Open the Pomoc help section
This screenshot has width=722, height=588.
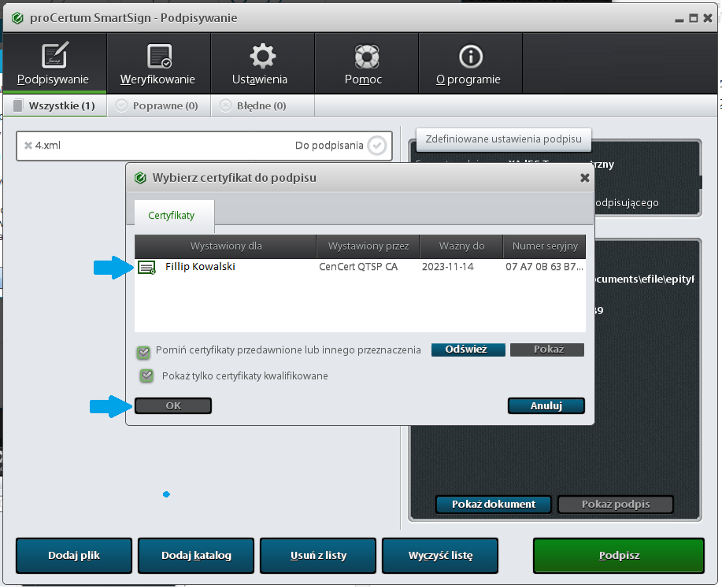pos(367,63)
